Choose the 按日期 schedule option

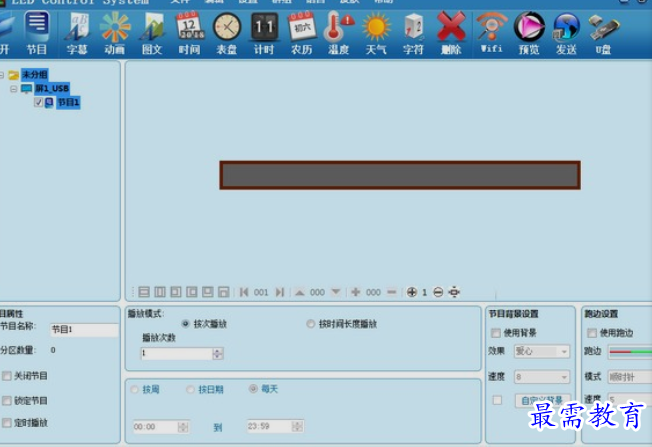pyautogui.click(x=190, y=390)
